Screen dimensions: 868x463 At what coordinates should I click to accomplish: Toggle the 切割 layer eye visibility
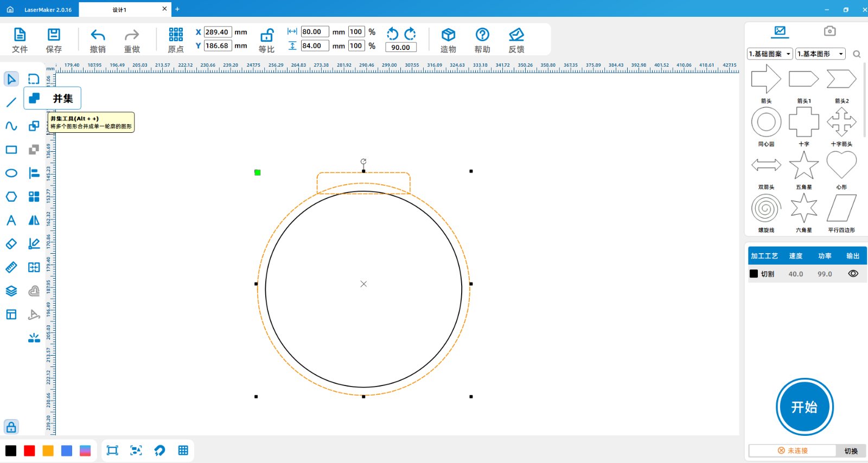pos(853,274)
